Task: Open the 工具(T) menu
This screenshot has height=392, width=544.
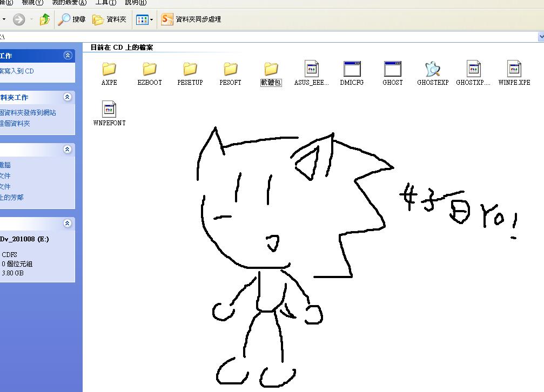Action: click(105, 3)
